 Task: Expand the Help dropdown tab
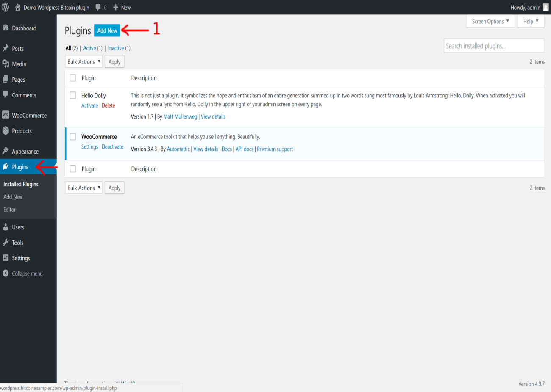tap(531, 21)
